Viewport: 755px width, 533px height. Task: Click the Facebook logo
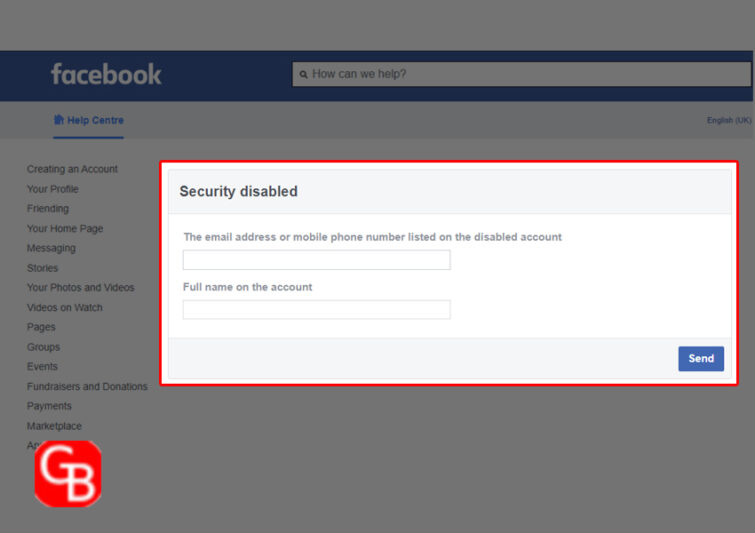106,75
